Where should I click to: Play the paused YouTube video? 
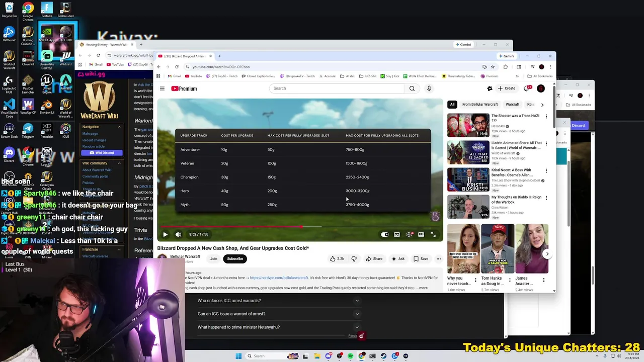(165, 234)
